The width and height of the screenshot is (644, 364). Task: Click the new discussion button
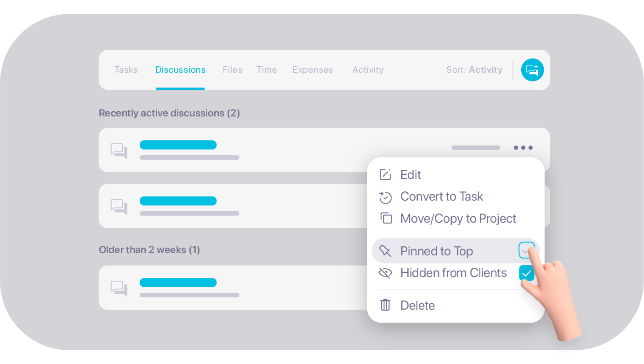532,70
